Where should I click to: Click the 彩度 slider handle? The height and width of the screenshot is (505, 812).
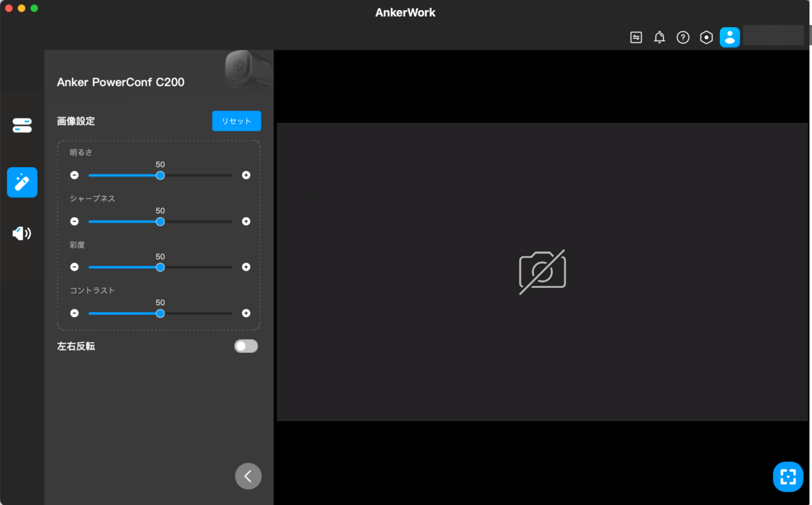160,267
